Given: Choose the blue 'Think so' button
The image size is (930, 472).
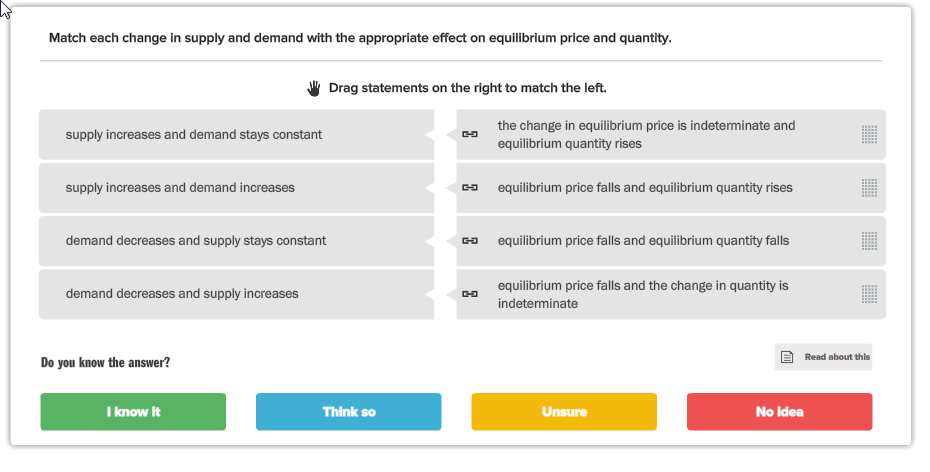Looking at the screenshot, I should pos(349,412).
